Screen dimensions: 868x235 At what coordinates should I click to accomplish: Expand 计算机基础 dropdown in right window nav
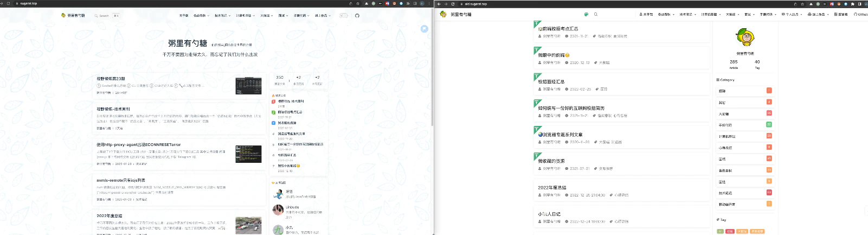[711, 15]
